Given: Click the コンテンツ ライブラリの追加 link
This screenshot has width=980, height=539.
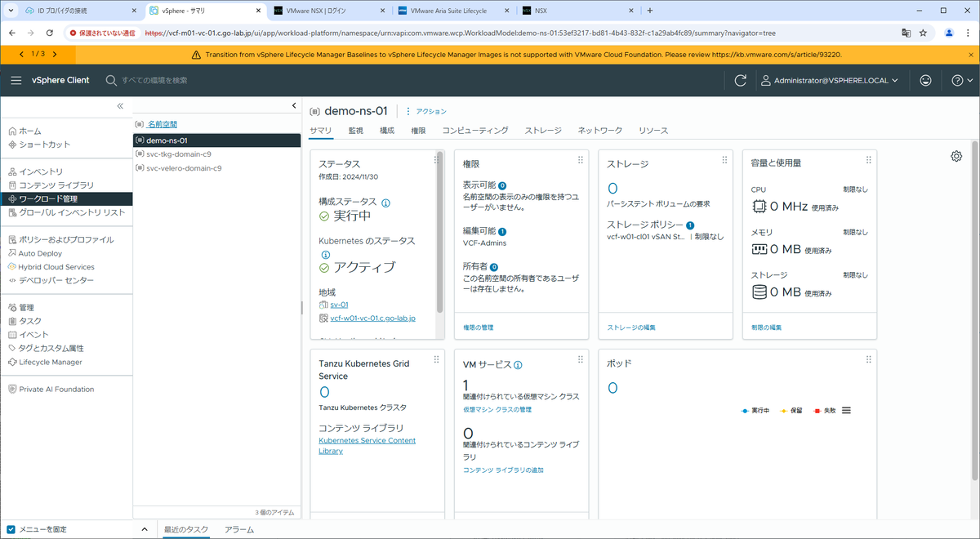Looking at the screenshot, I should click(503, 470).
